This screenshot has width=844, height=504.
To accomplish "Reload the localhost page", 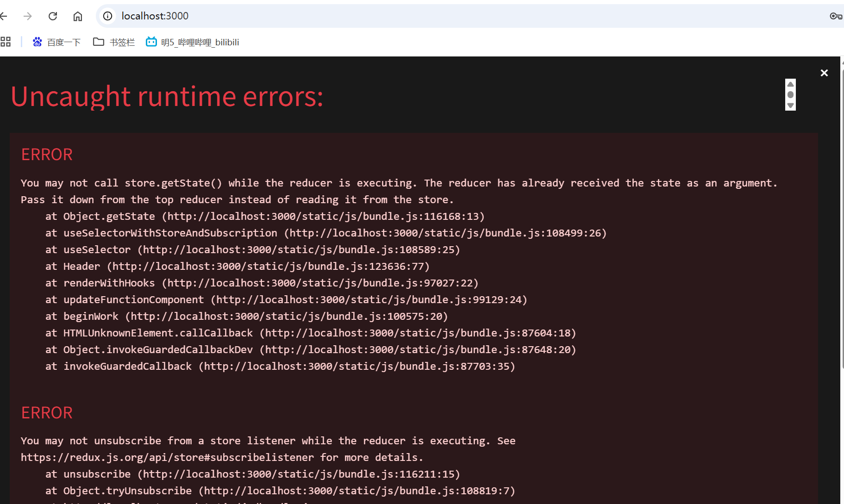I will click(x=53, y=16).
